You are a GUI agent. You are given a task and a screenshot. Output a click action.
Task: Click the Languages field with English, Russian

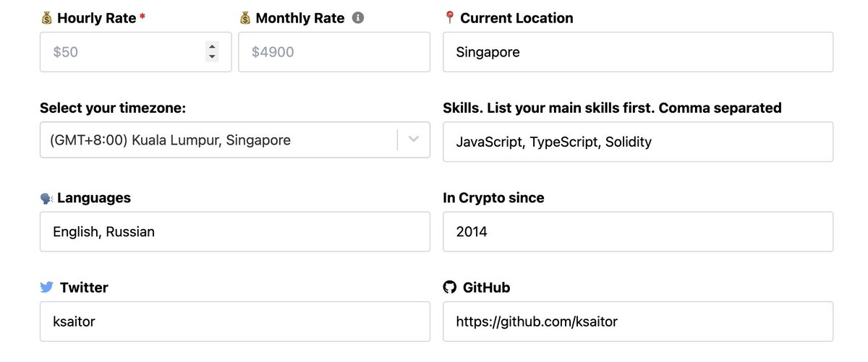234,231
